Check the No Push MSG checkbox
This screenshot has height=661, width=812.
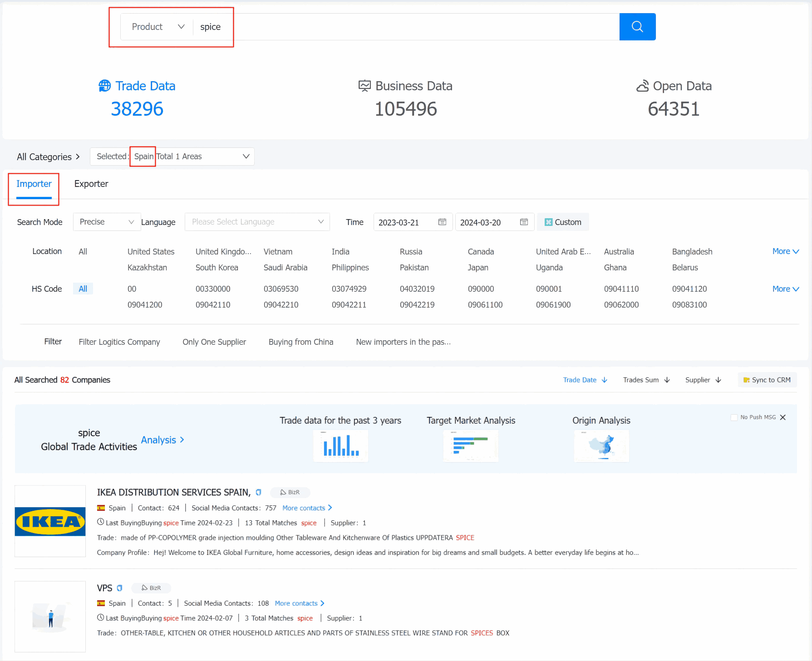734,417
